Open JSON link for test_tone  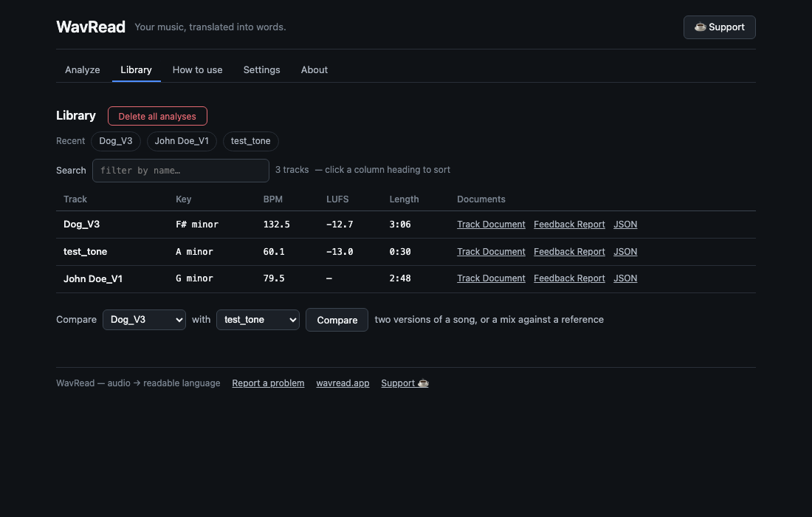click(x=625, y=252)
